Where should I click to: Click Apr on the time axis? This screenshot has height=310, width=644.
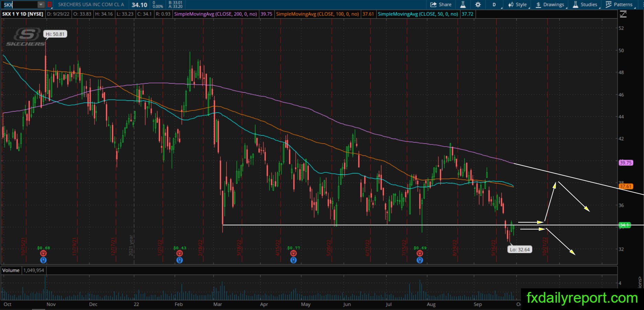tap(264, 304)
